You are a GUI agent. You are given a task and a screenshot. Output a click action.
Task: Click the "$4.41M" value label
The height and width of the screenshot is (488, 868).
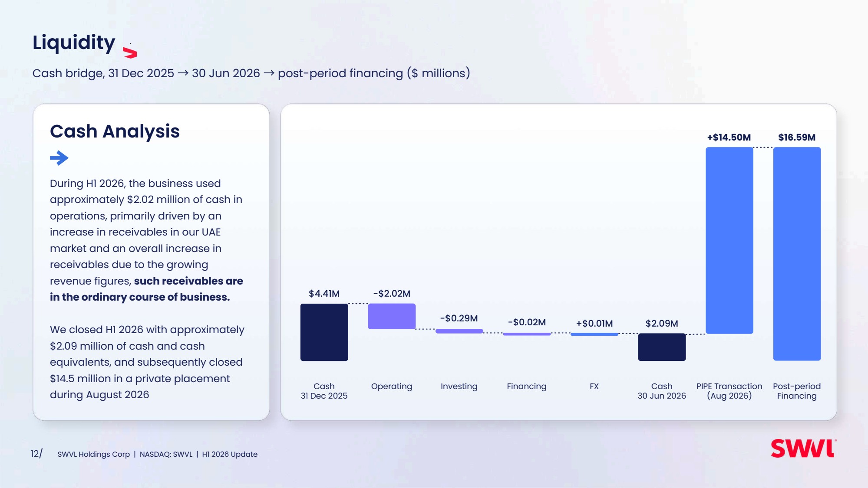pyautogui.click(x=324, y=294)
